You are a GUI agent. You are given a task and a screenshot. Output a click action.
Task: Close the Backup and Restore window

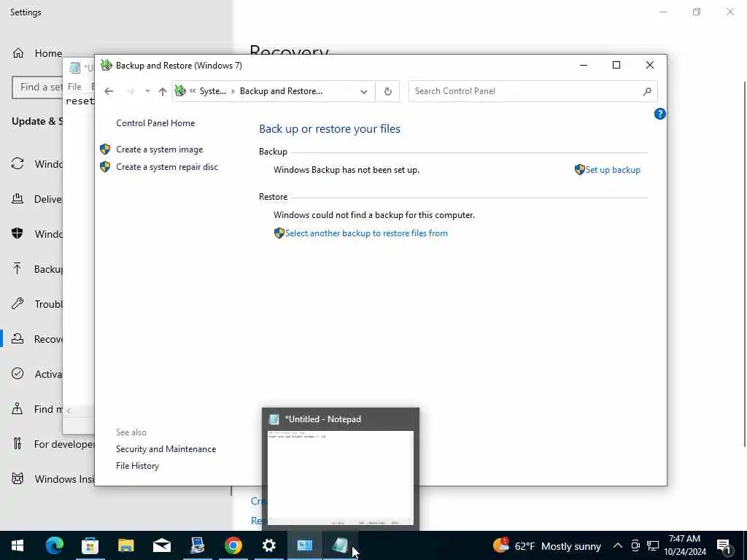(649, 65)
